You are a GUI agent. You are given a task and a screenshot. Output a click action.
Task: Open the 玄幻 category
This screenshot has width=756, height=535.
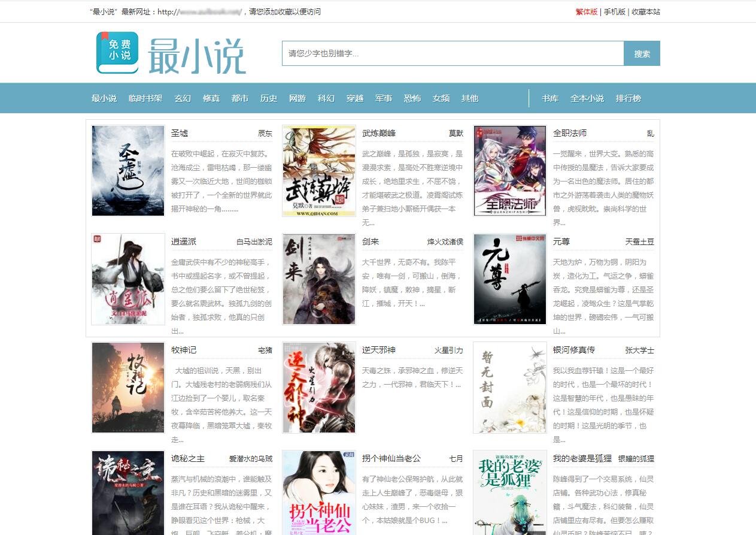182,98
